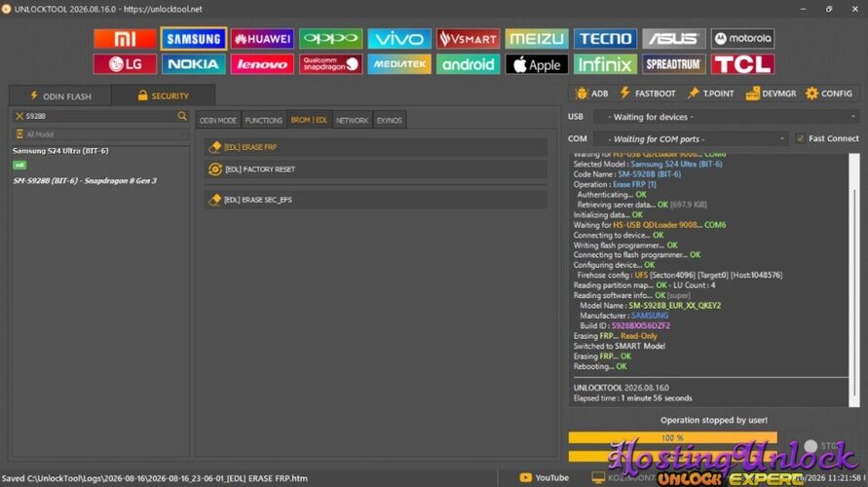
Task: Launch DEVMGR device manager
Action: click(x=771, y=94)
